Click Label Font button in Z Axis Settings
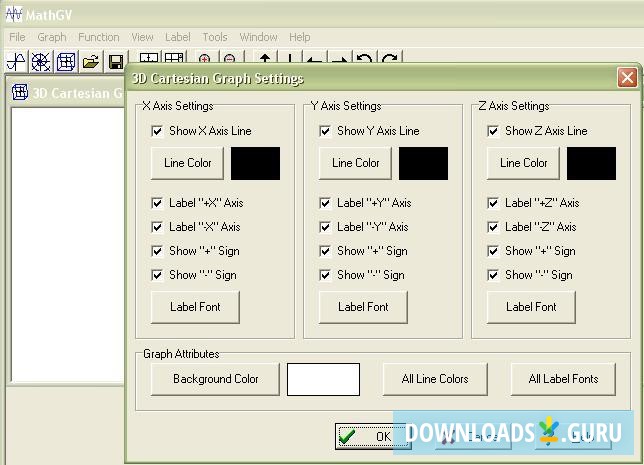The image size is (644, 465). coord(531,307)
